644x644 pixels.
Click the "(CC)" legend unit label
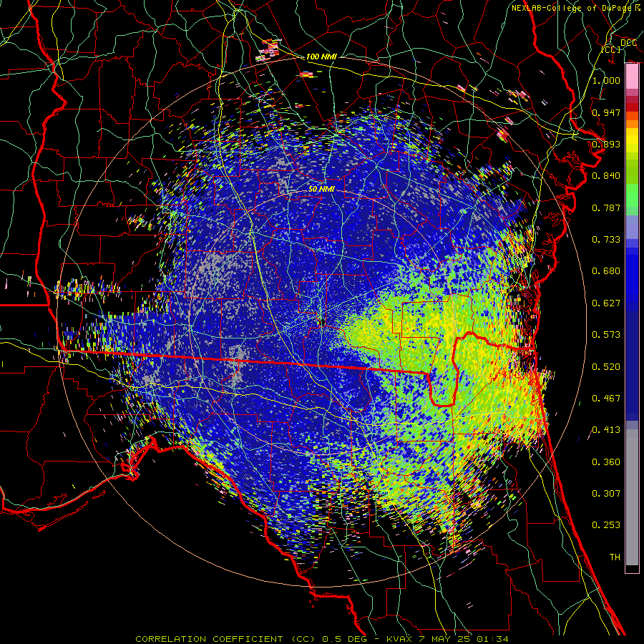(x=611, y=49)
